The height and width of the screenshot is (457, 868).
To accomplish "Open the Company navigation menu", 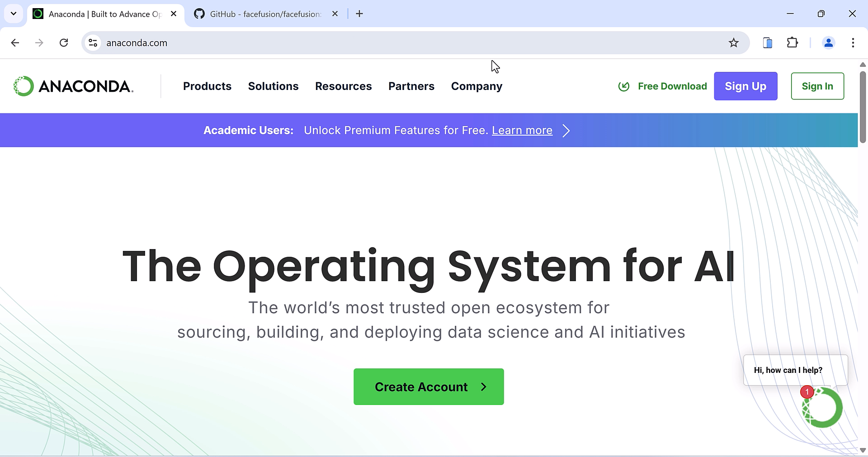I will 476,86.
